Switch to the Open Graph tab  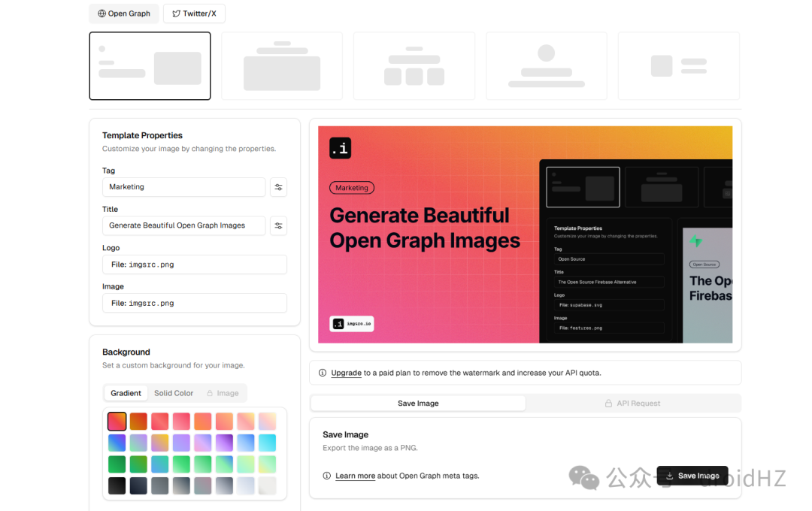click(124, 14)
